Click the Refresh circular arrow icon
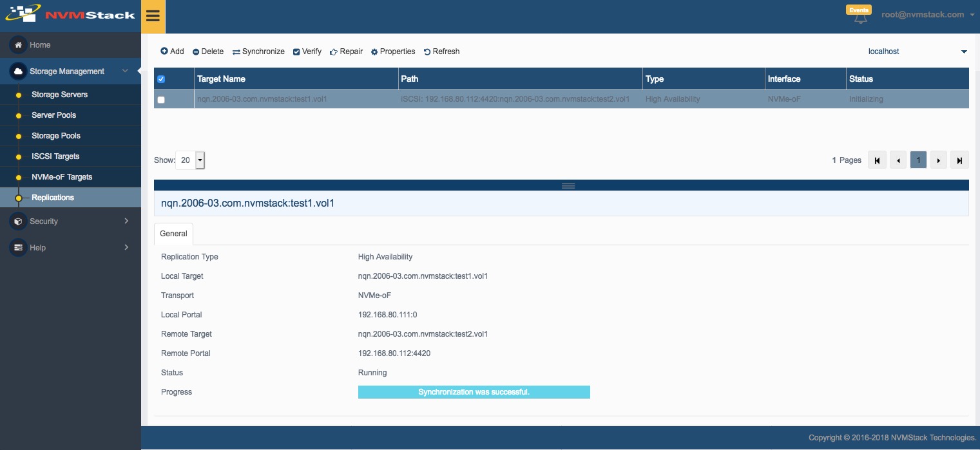Viewport: 980px width, 450px height. tap(427, 52)
